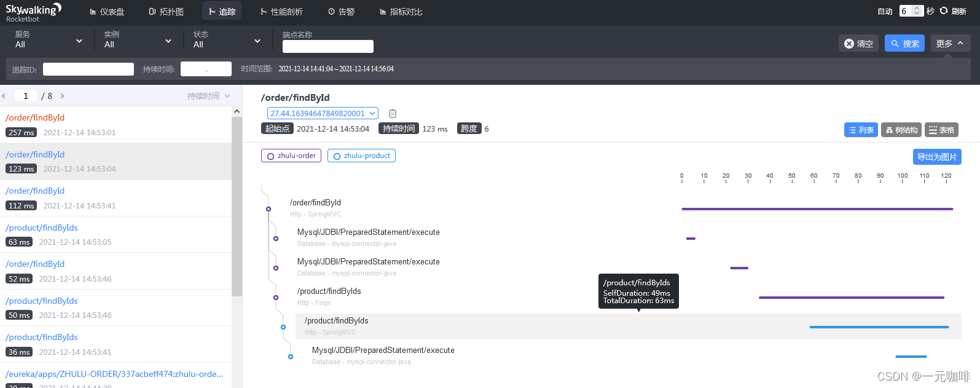Switch to 树结构 tree view
The image size is (980, 388).
pyautogui.click(x=901, y=130)
